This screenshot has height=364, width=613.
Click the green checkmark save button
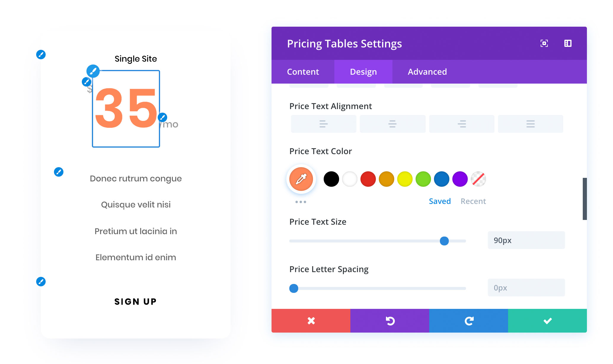[x=547, y=321]
